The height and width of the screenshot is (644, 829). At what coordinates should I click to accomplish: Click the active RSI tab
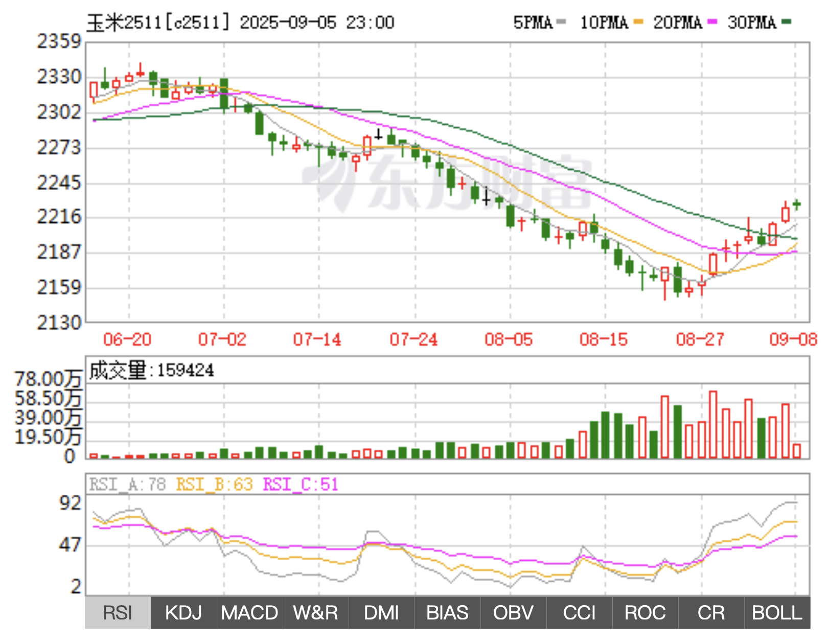118,612
